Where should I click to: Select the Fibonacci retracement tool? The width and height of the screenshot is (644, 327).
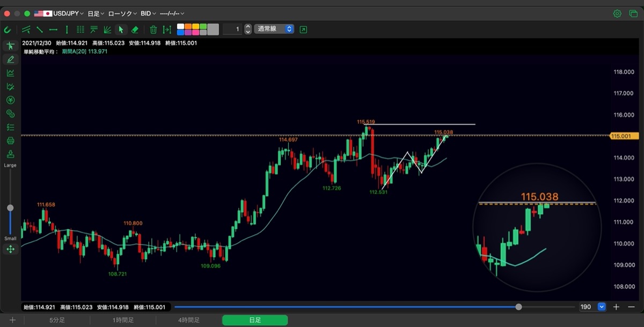pos(94,29)
